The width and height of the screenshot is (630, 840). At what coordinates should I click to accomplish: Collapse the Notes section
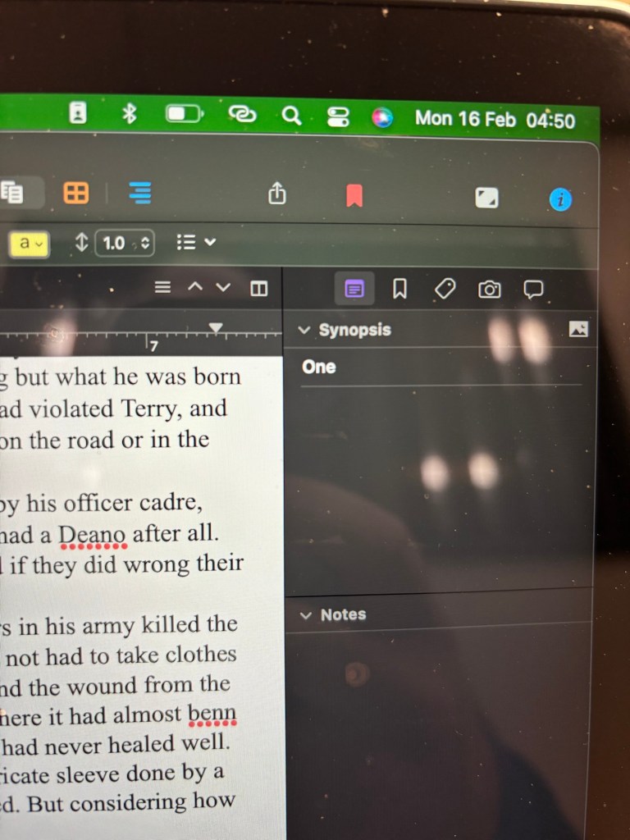pos(306,615)
